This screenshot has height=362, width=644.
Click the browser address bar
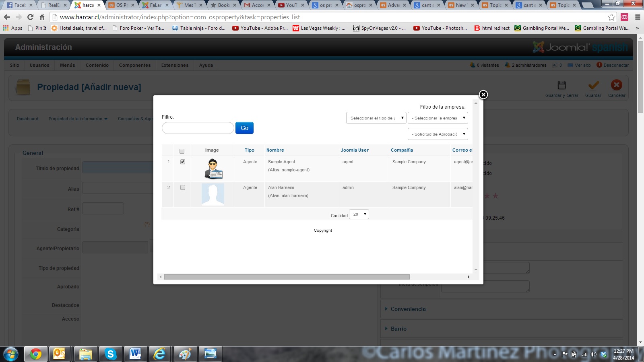coord(330,17)
